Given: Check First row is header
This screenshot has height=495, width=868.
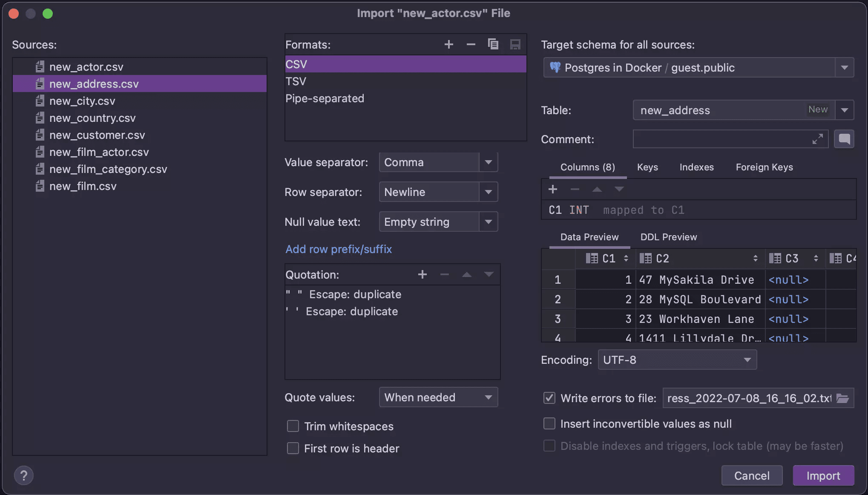Looking at the screenshot, I should [293, 449].
